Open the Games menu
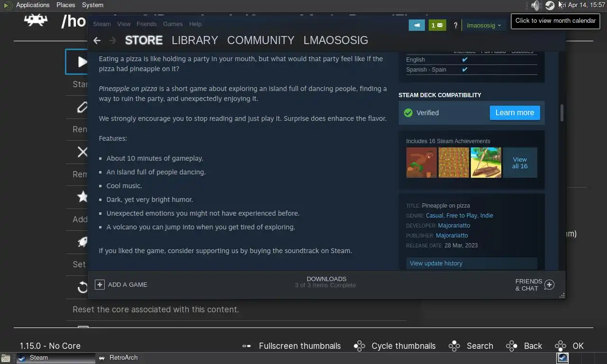 [173, 24]
